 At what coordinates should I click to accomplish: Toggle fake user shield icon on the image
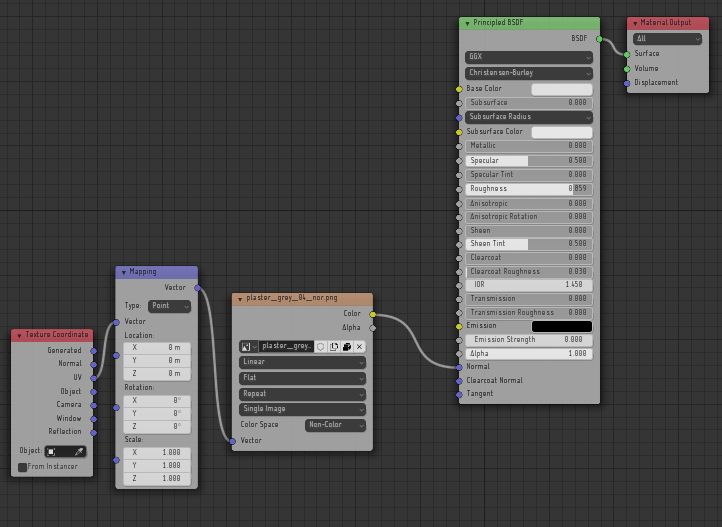pos(321,347)
